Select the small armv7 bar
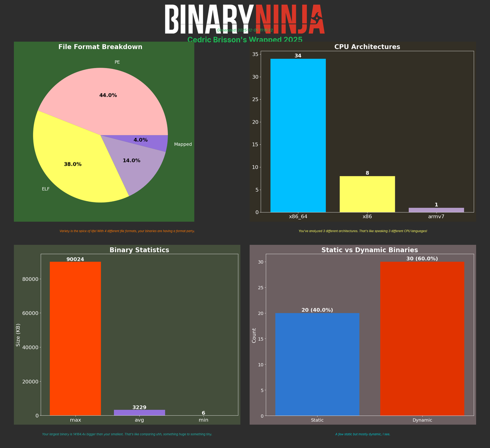Image resolution: width=490 pixels, height=448 pixels. pyautogui.click(x=437, y=210)
